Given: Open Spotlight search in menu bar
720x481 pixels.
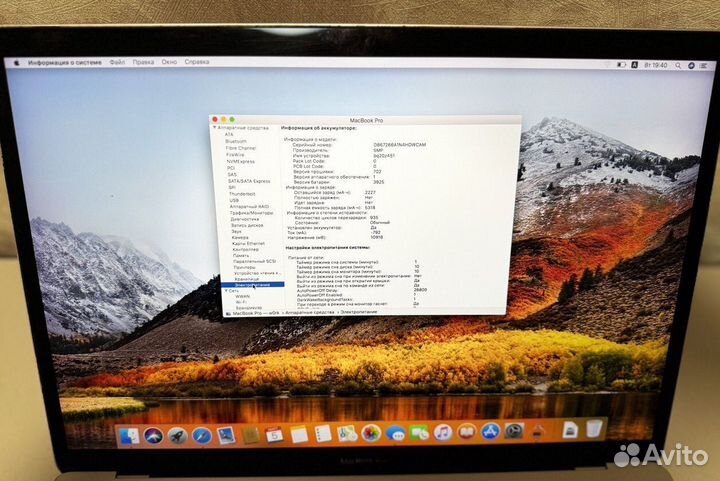Looking at the screenshot, I should click(678, 66).
